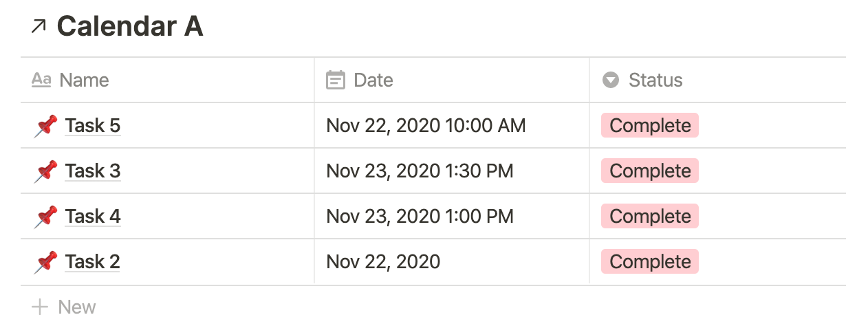Click the select icon in Status header

[610, 80]
